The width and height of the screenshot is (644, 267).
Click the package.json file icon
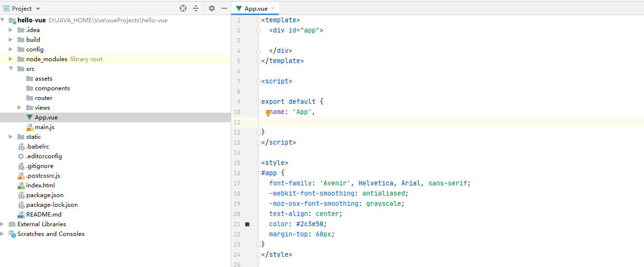click(21, 195)
